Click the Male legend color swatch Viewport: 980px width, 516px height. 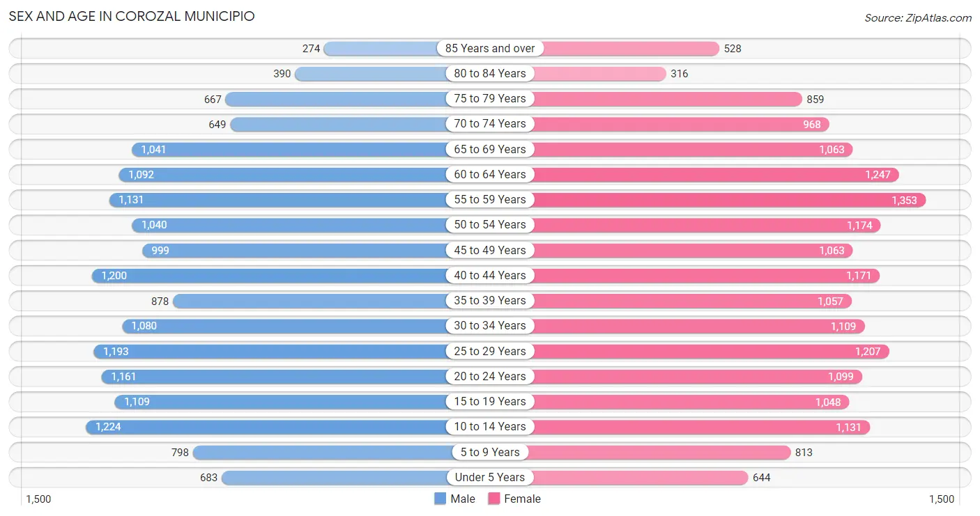(440, 499)
